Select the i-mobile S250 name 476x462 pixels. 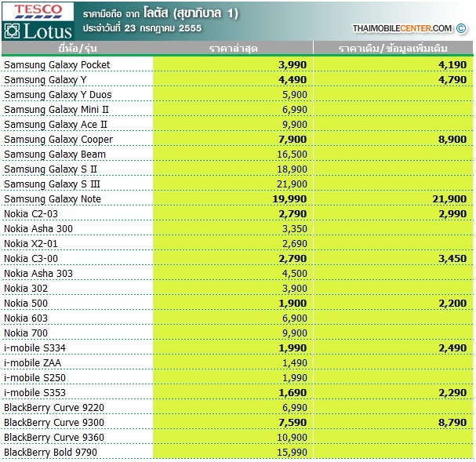pos(35,377)
